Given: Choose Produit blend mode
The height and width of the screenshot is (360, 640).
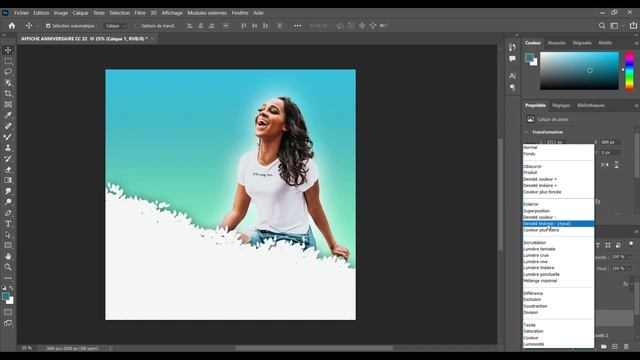Looking at the screenshot, I should tap(558, 173).
